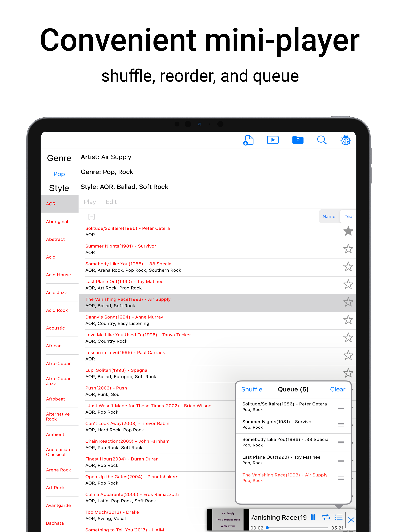Select Afrobeat style
The height and width of the screenshot is (532, 399).
click(60, 399)
